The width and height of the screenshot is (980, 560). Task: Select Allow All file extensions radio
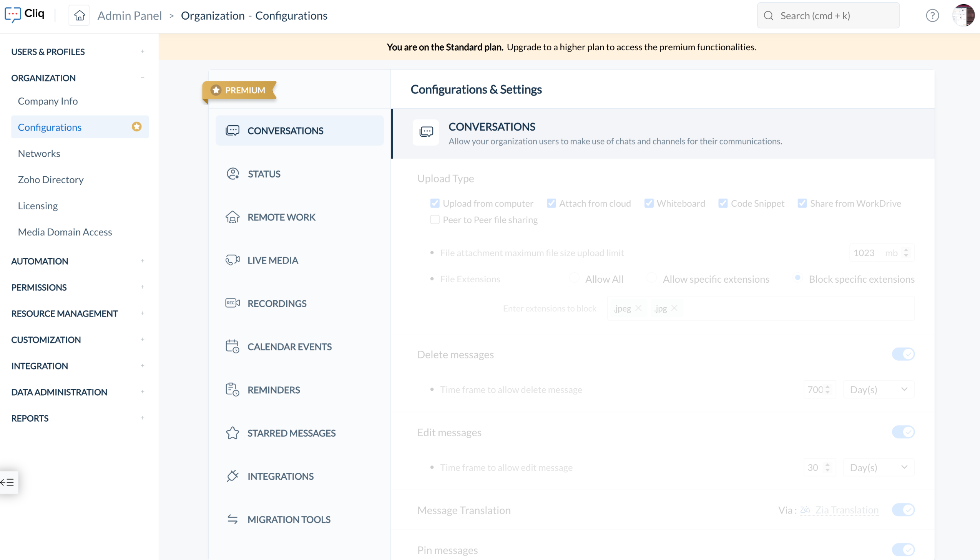[x=574, y=278]
